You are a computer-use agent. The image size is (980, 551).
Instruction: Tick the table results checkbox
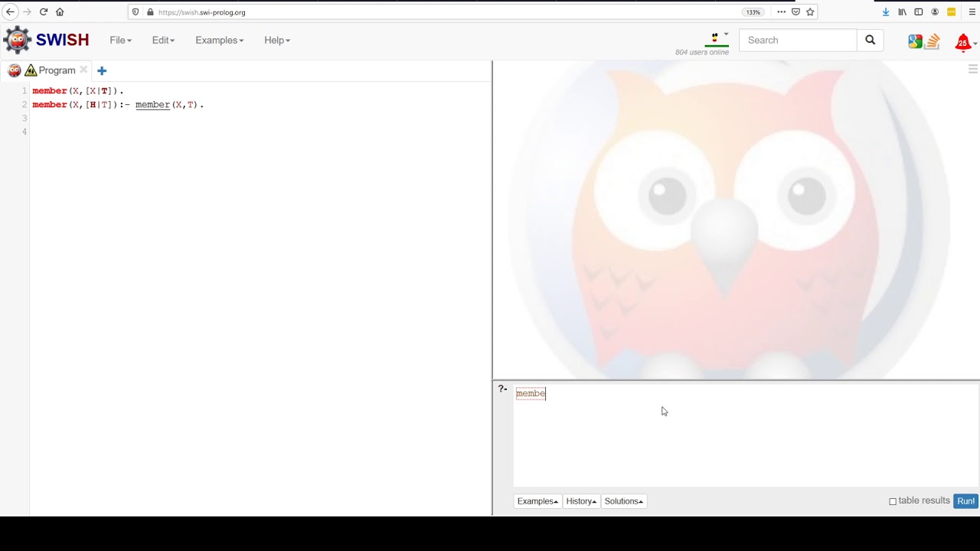[893, 501]
